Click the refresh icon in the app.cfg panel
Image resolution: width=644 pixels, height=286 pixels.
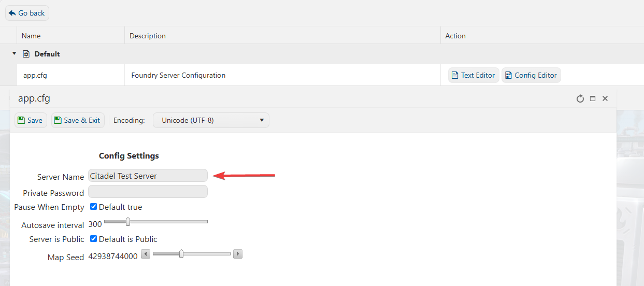tap(580, 98)
